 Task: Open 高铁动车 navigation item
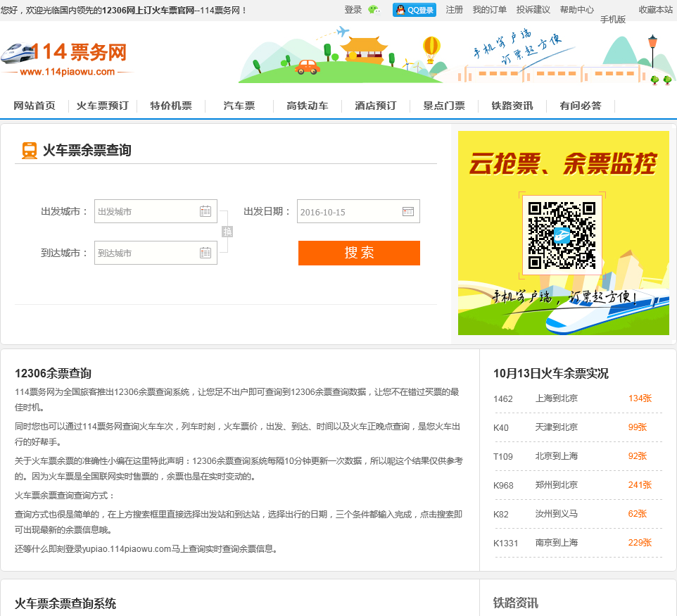[x=308, y=106]
